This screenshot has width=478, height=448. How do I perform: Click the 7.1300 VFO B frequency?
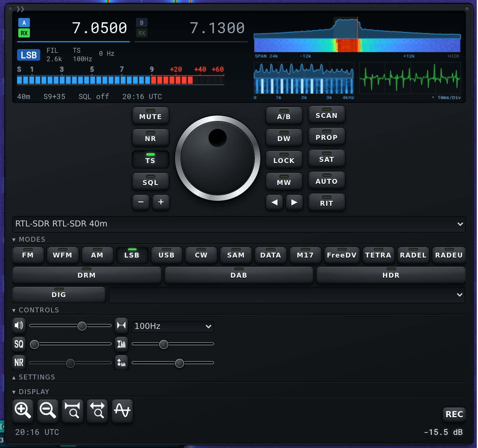[x=217, y=28]
